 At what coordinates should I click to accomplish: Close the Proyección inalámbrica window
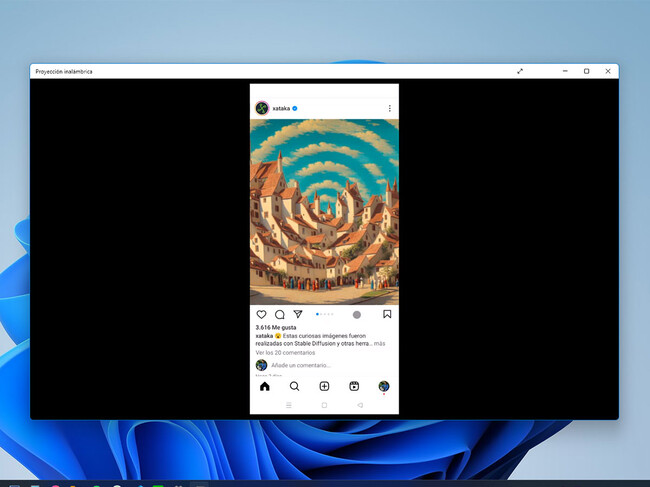click(608, 71)
